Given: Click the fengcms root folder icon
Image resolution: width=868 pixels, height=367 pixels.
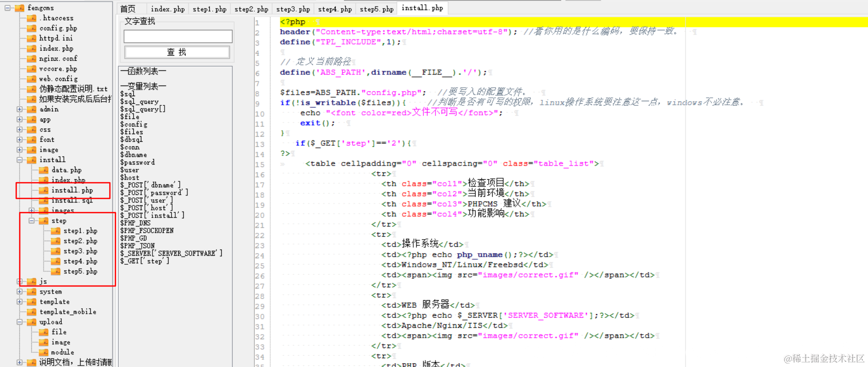Looking at the screenshot, I should coord(20,8).
